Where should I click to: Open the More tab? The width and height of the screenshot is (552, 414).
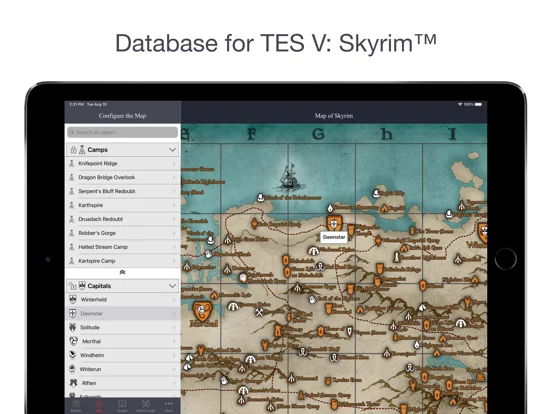169,406
